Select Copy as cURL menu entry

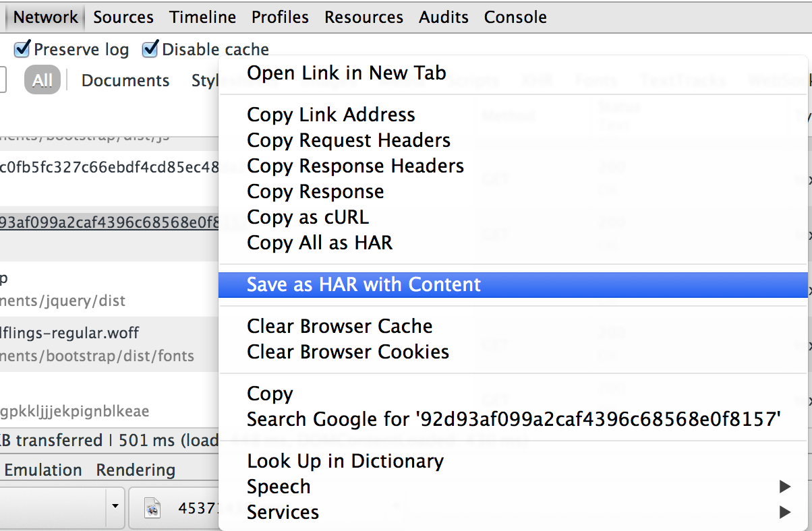coord(308,218)
